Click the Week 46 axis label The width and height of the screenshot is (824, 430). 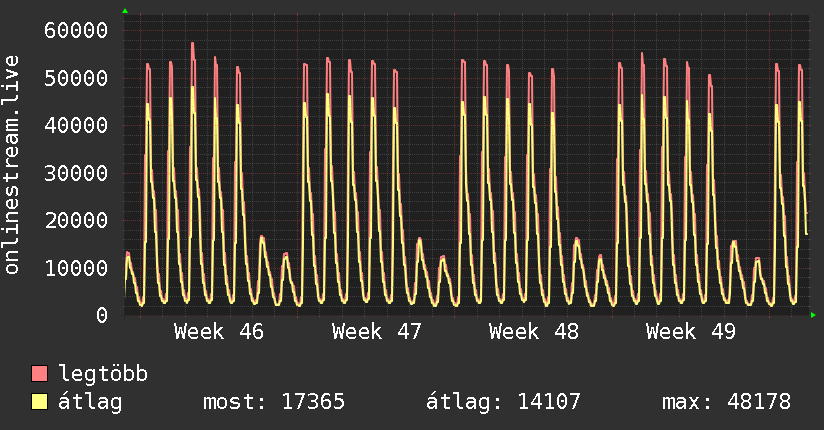pos(219,332)
